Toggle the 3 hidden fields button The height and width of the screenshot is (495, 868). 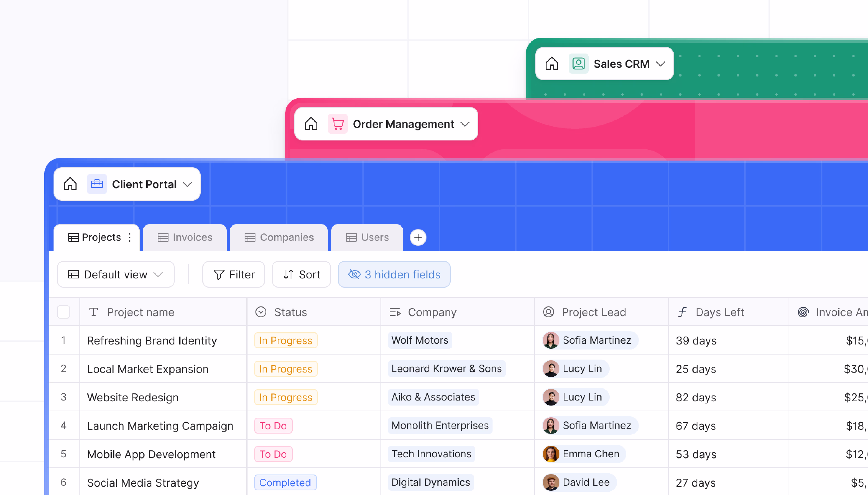394,274
